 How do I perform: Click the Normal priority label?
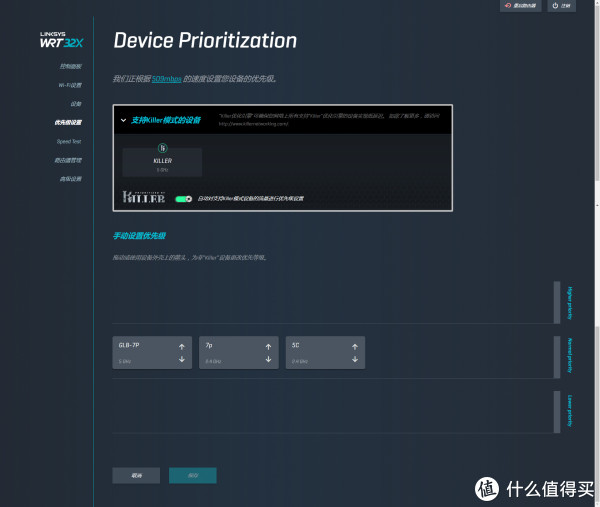[x=570, y=355]
